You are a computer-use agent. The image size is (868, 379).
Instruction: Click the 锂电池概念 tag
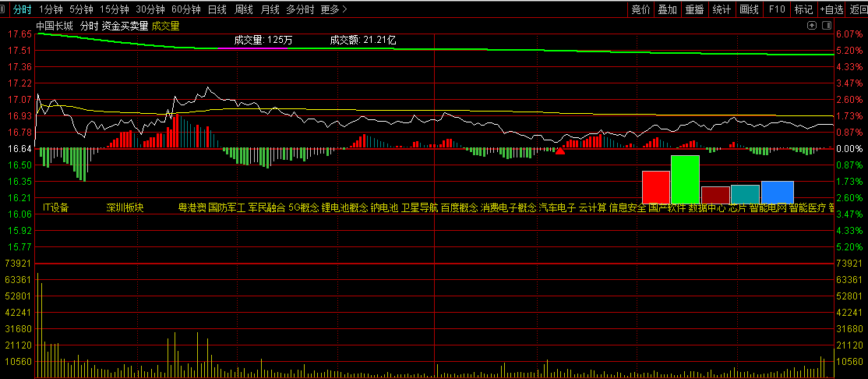345,208
